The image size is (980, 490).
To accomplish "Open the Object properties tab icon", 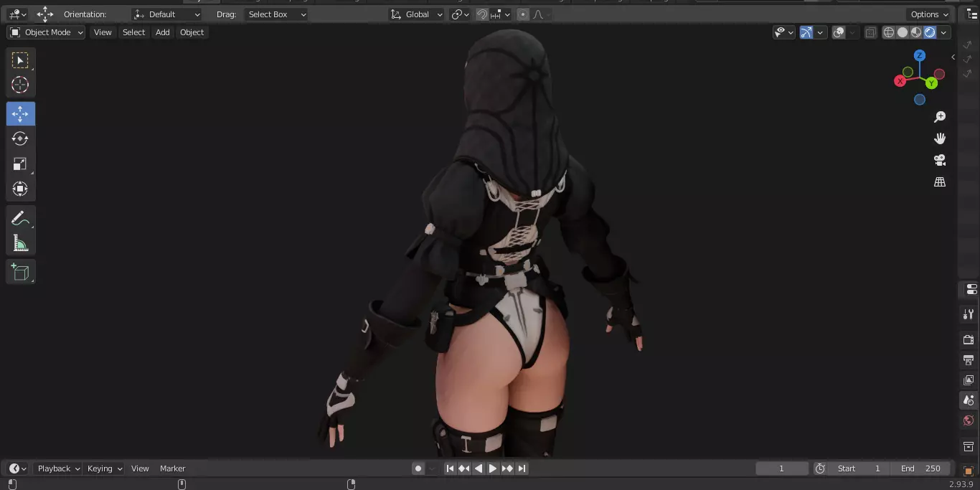I will click(x=969, y=471).
